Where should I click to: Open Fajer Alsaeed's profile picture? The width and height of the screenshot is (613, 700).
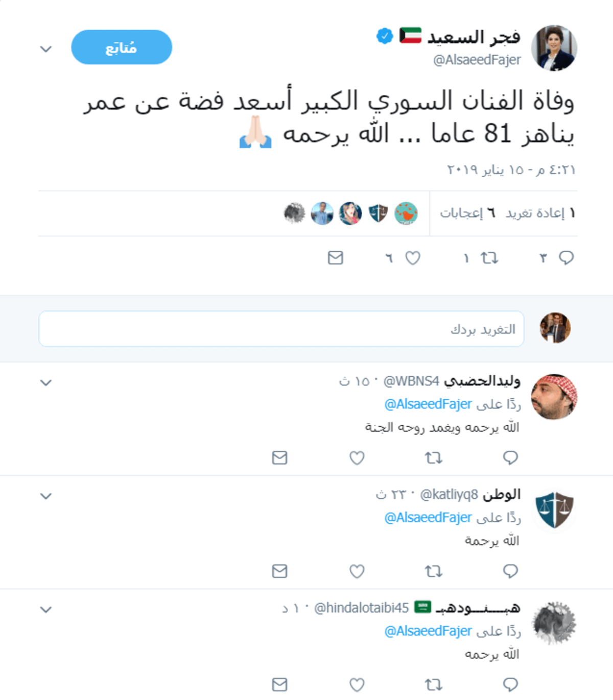pos(554,48)
